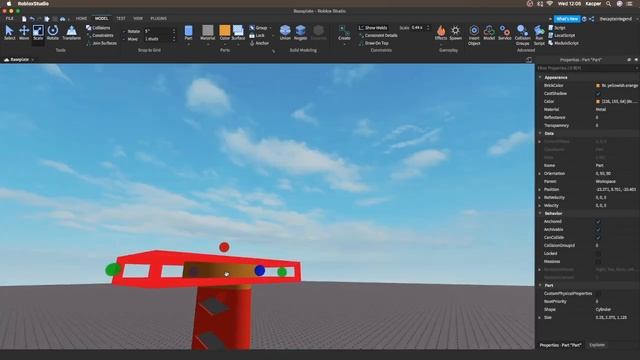The image size is (640, 360).
Task: Open the Surface tool
Action: pyautogui.click(x=238, y=33)
